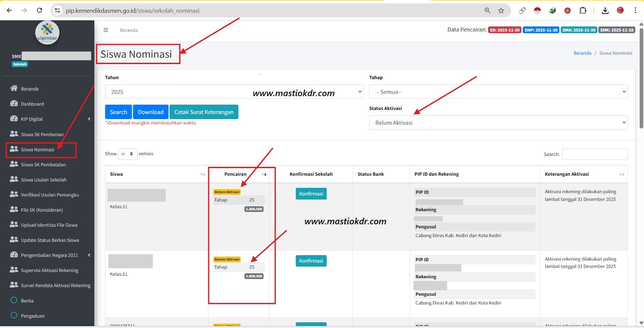Click Beranda link in top navbar
The height and width of the screenshot is (328, 644).
click(x=129, y=30)
